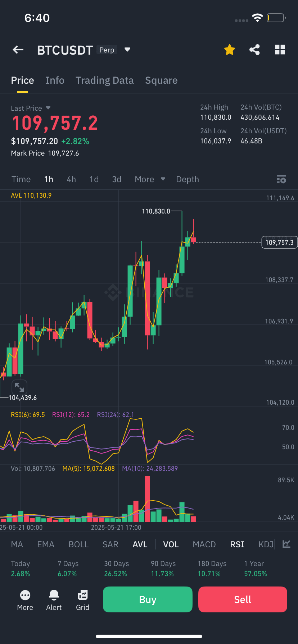Tap the Sell button
The height and width of the screenshot is (644, 298).
[x=243, y=599]
